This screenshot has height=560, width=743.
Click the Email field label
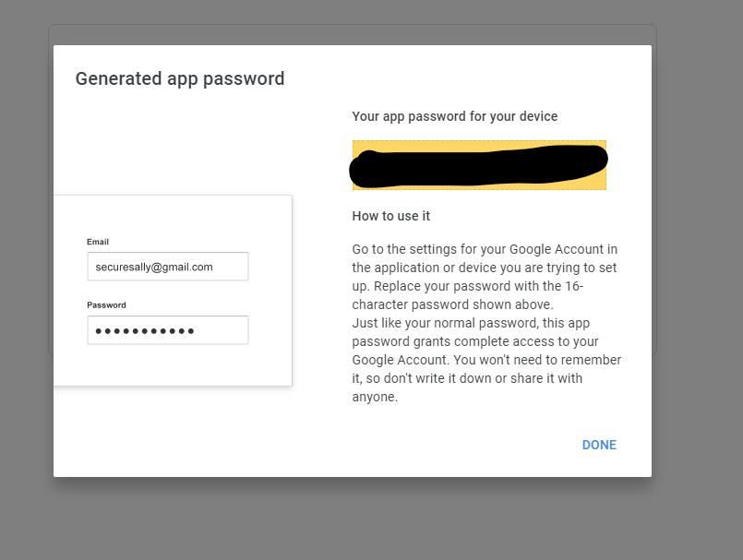(x=98, y=242)
